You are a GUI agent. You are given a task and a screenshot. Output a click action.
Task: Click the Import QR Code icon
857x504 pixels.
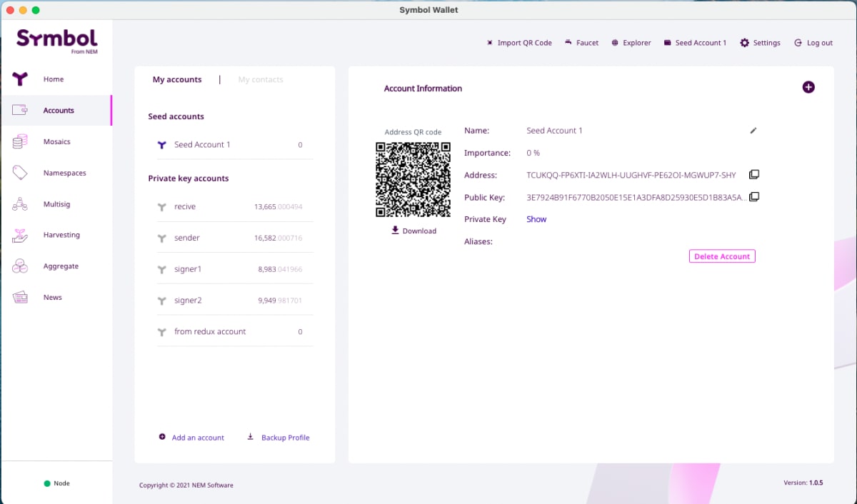[490, 43]
